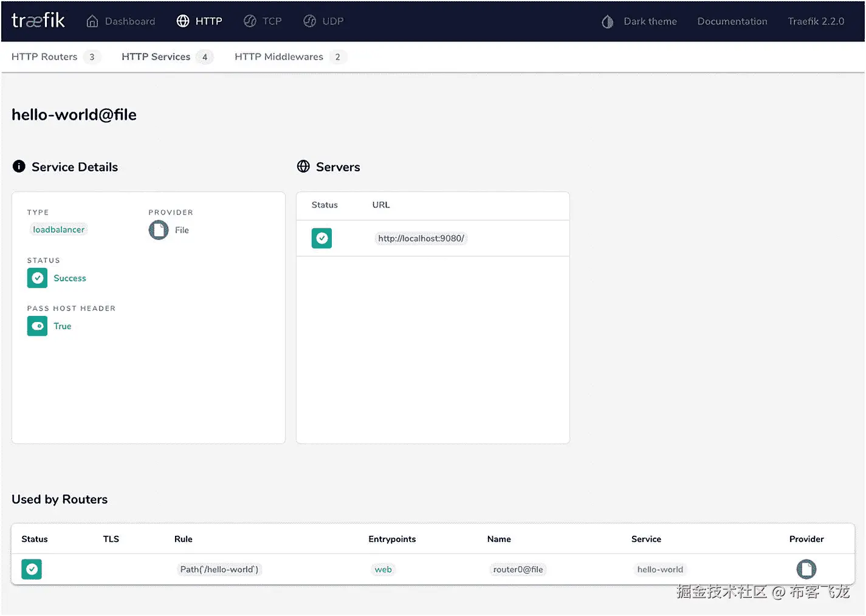Screen dimensions: 866x616
Task: Click the Servers globe icon
Action: pyautogui.click(x=303, y=166)
